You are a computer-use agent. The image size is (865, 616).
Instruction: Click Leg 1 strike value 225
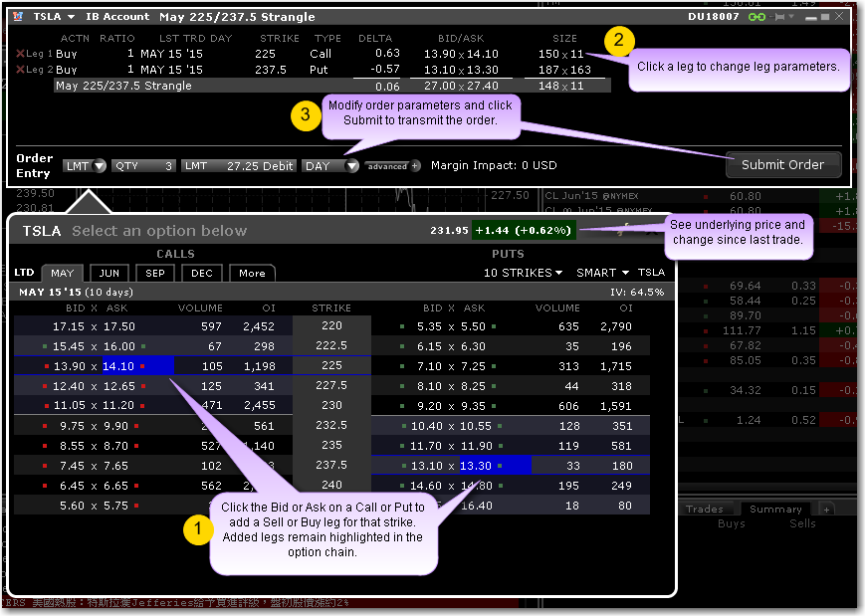pyautogui.click(x=265, y=54)
